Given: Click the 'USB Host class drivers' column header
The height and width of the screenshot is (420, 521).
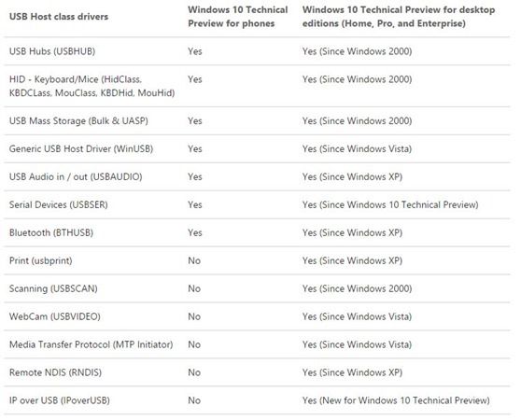Looking at the screenshot, I should tap(59, 17).
